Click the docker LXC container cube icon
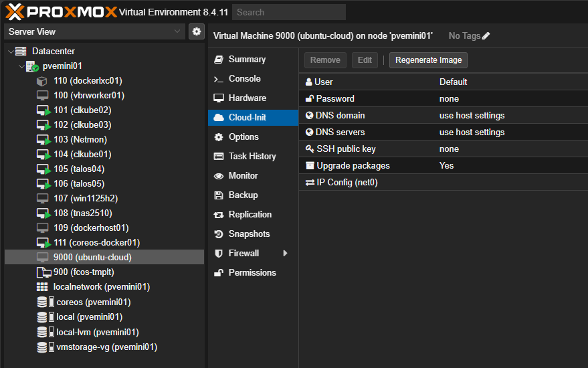Image resolution: width=588 pixels, height=368 pixels. (x=43, y=81)
